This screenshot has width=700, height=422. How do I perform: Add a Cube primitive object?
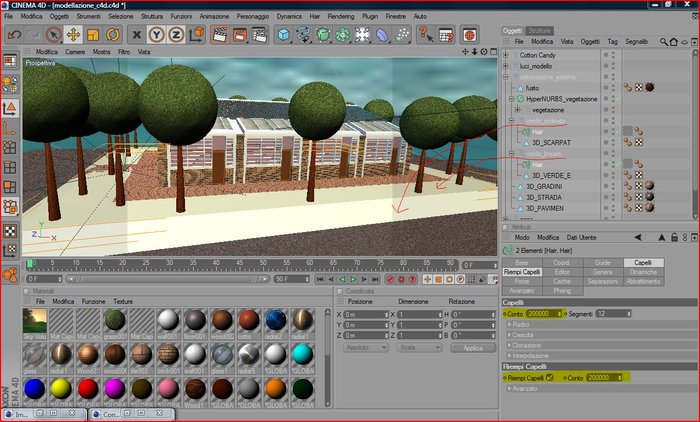(x=283, y=35)
